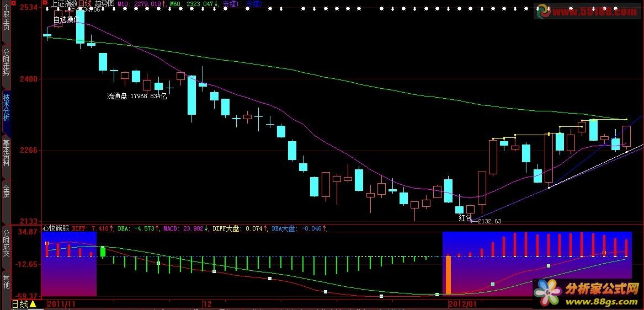Click the 支撑2 indicator label

tap(256, 4)
